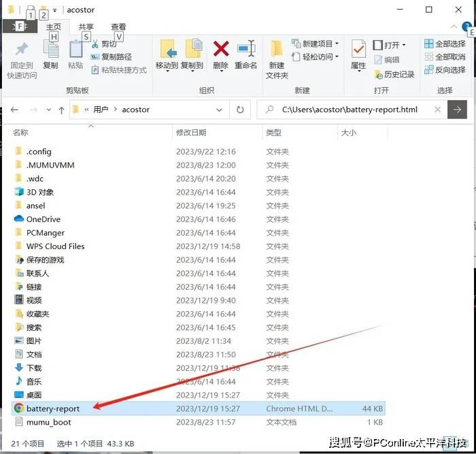Select the Downloads (下载) folder icon
The width and height of the screenshot is (476, 454).
(19, 368)
